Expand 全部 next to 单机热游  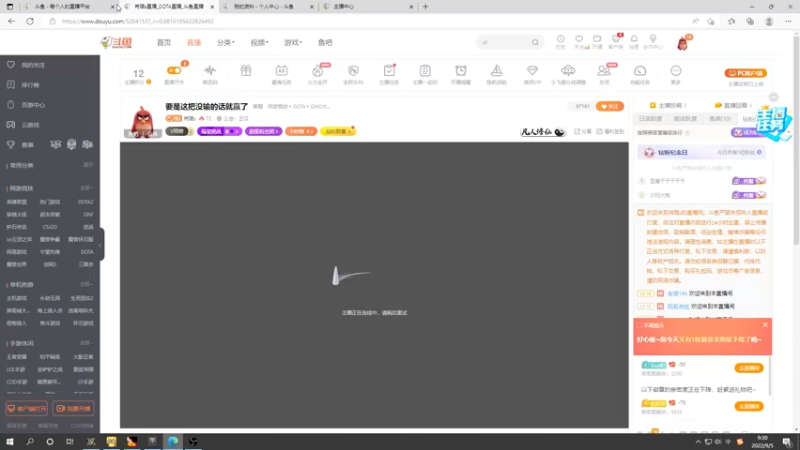click(x=86, y=284)
